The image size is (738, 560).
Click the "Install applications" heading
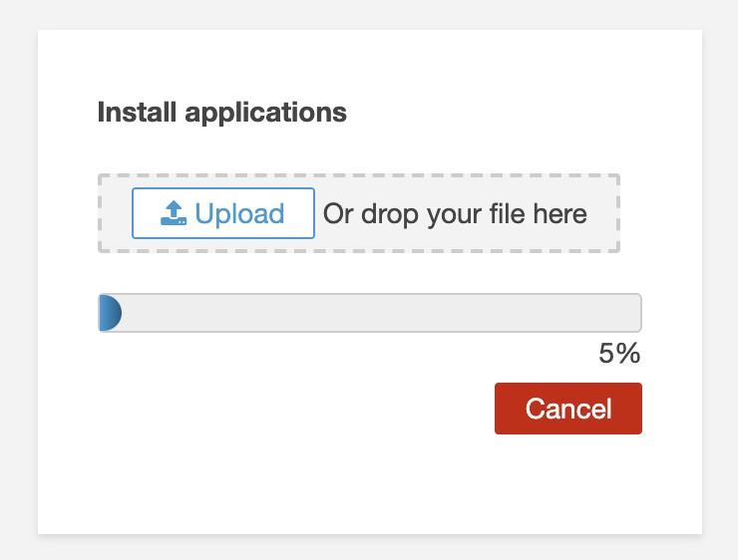[x=221, y=113]
